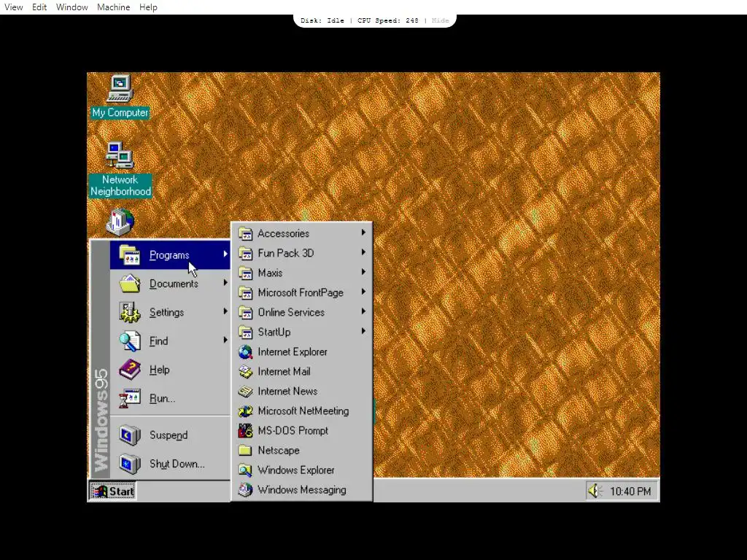
Task: Expand the StartUp submenu arrow
Action: pos(363,331)
